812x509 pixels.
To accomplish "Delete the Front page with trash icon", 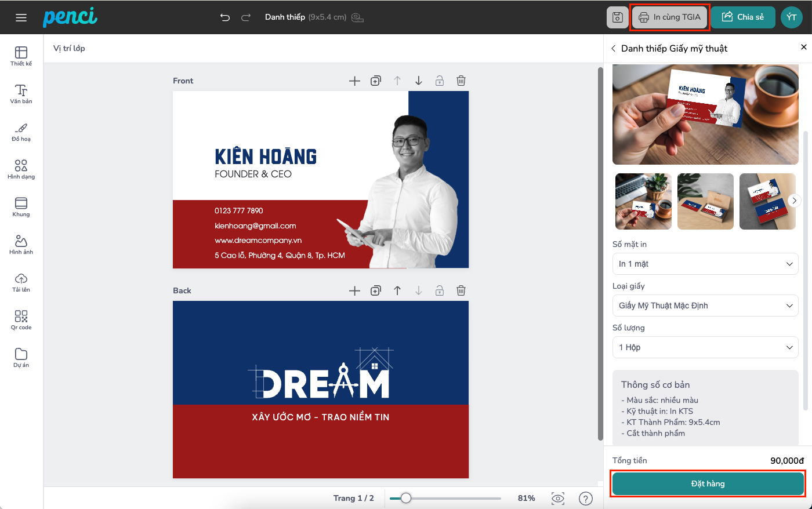I will 461,81.
